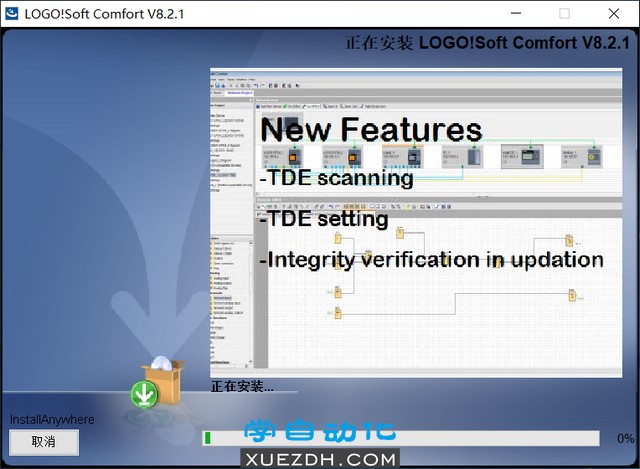640x469 pixels.
Task: Close the installer window
Action: tap(613, 13)
